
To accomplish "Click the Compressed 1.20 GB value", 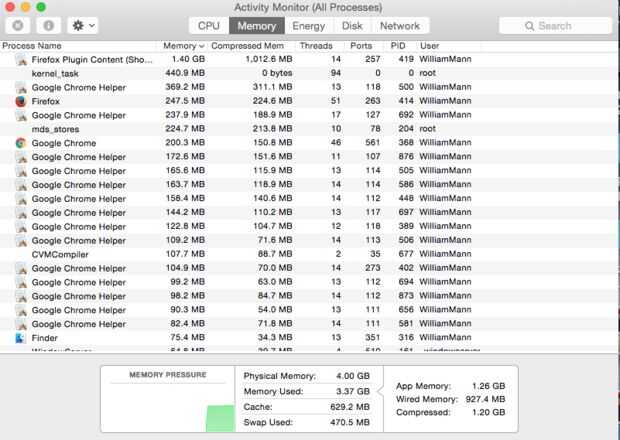I will pos(488,412).
